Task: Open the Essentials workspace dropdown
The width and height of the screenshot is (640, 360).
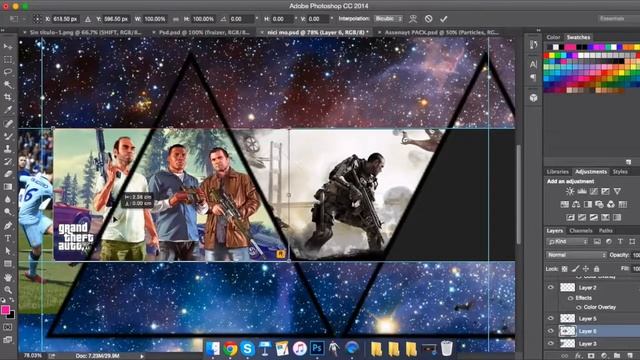Action: tap(618, 19)
